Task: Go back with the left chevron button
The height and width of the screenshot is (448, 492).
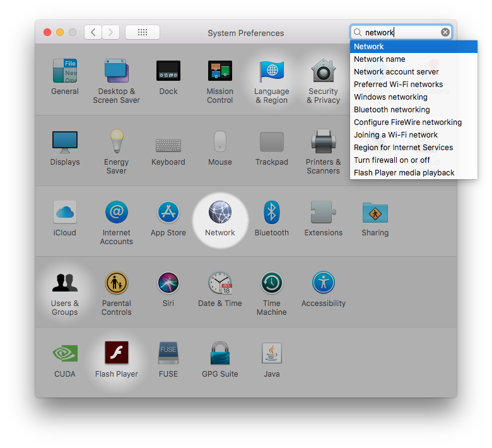Action: pos(93,32)
